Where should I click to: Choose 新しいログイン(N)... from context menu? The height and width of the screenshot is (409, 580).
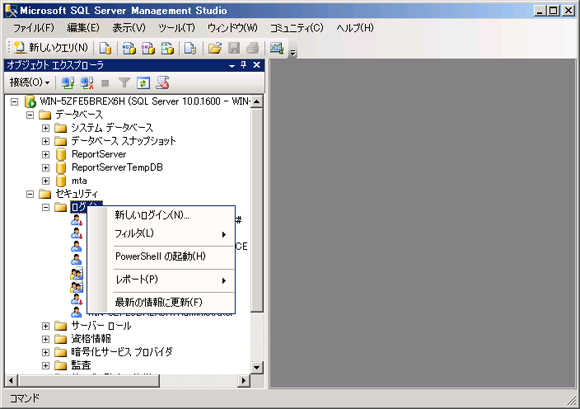click(161, 215)
